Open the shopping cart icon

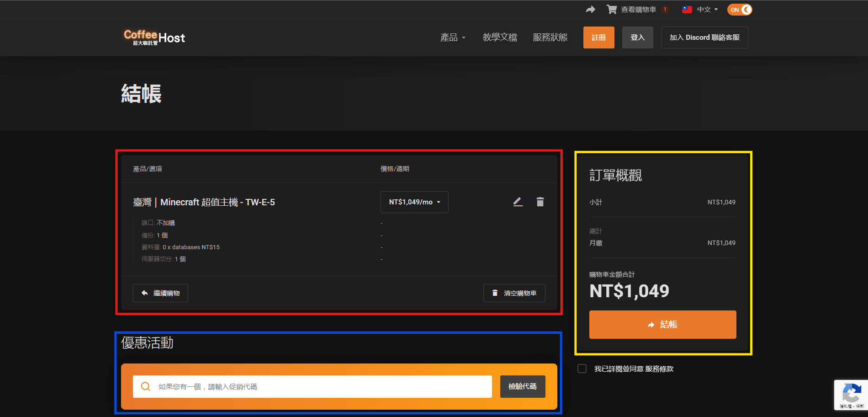click(x=611, y=10)
